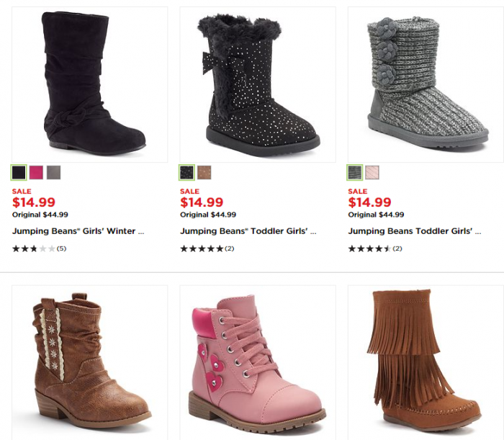
Task: Choose the plain gray swatch under the black slouch boot
Action: click(x=54, y=173)
